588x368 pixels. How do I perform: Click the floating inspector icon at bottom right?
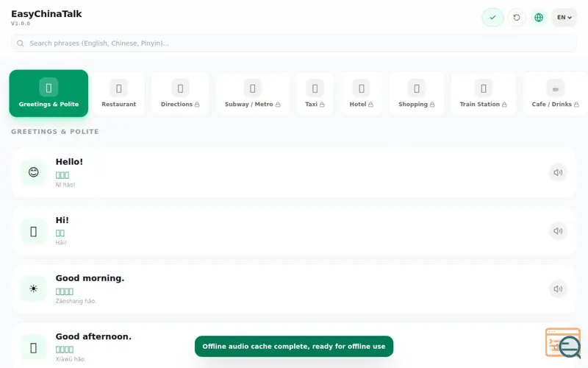(x=563, y=342)
